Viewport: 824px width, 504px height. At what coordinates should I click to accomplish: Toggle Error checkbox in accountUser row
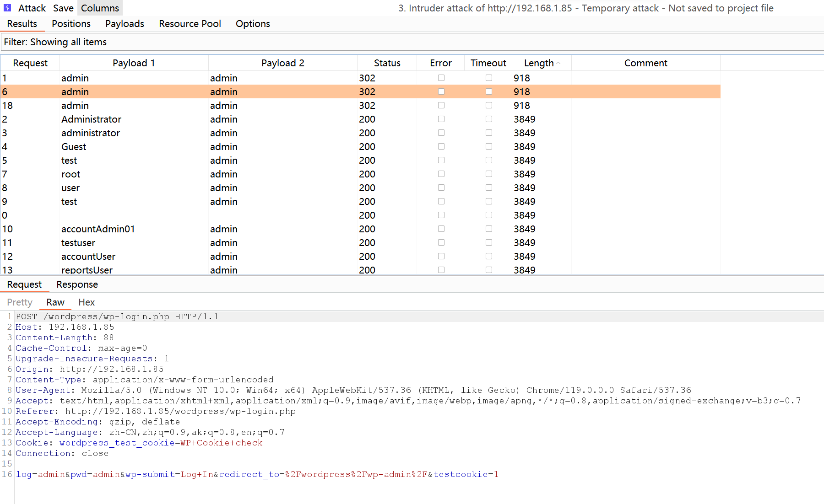441,257
